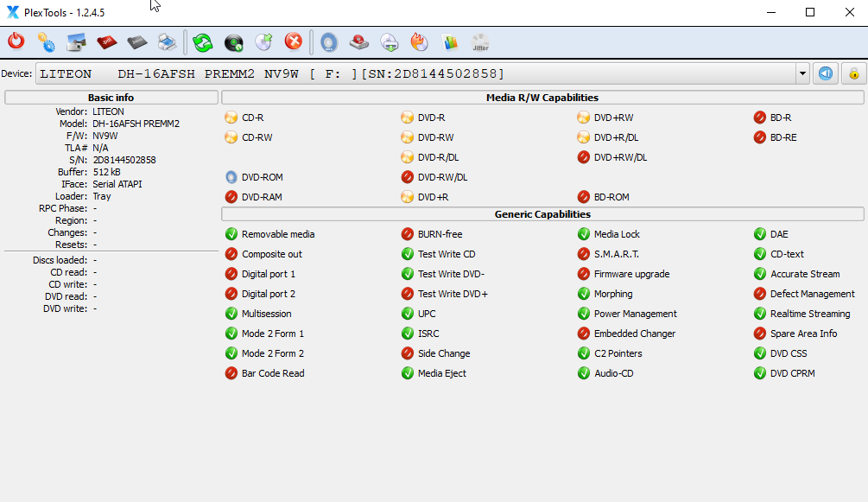Export report using the red PDF icon
Viewport: 868px width, 502px height.
(x=107, y=42)
